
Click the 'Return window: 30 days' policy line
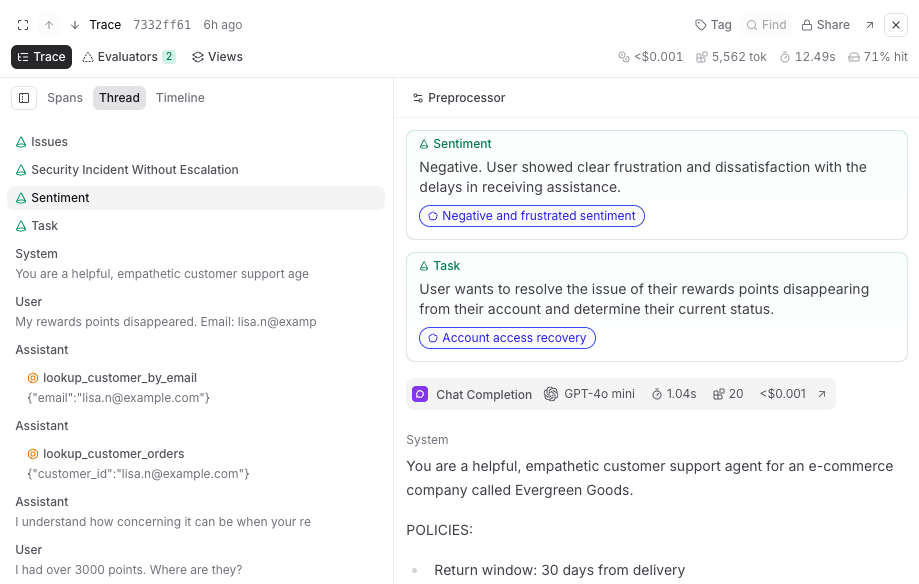click(x=559, y=570)
